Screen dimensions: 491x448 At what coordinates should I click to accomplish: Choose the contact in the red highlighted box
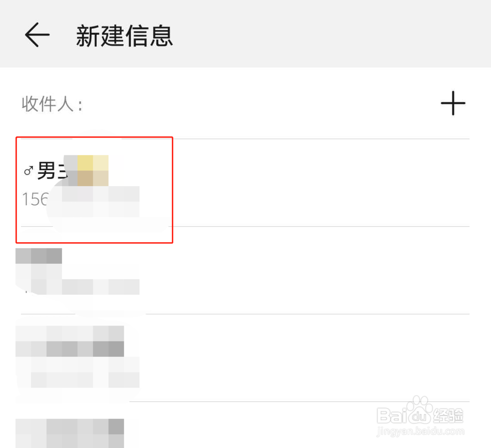94,190
